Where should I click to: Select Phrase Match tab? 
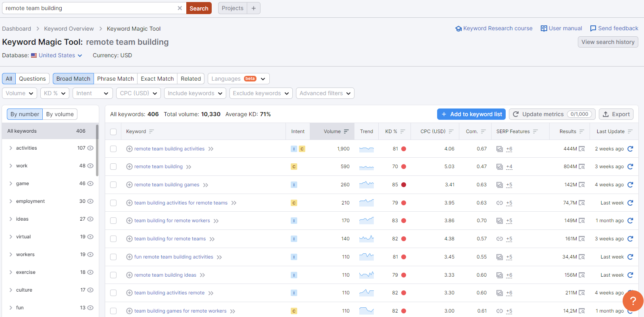click(x=115, y=79)
